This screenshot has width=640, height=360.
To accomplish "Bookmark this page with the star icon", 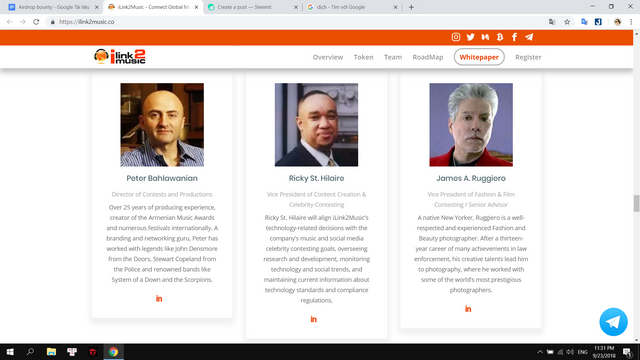I will click(567, 22).
